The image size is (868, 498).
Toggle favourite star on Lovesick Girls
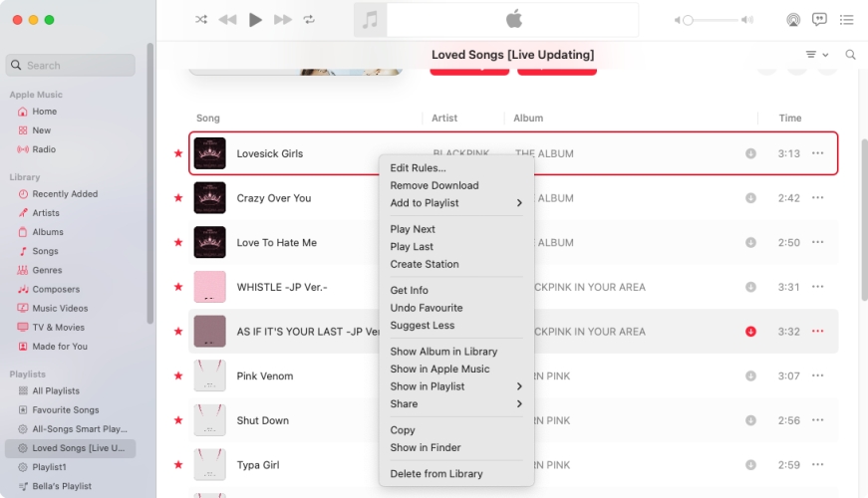pyautogui.click(x=178, y=153)
